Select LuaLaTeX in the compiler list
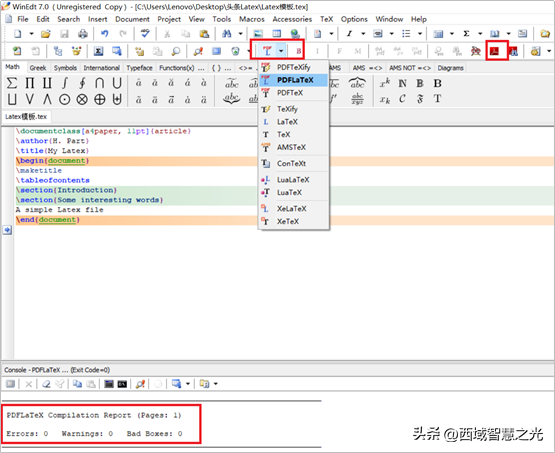The image size is (555, 453). (x=294, y=180)
